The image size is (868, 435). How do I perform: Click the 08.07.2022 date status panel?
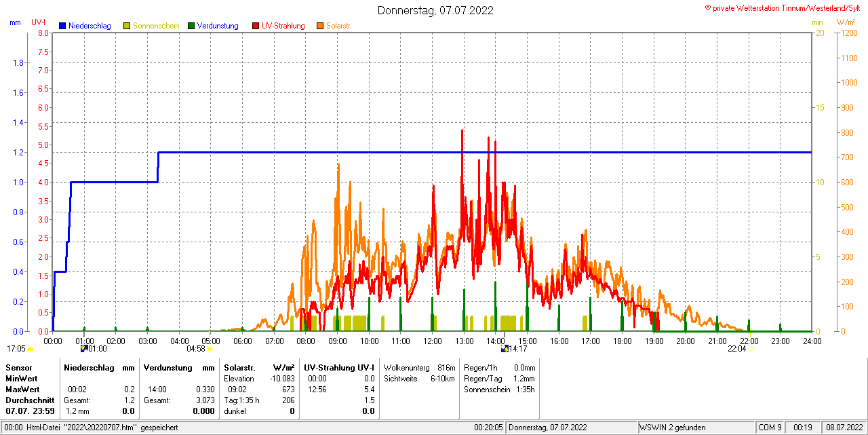[x=844, y=428]
